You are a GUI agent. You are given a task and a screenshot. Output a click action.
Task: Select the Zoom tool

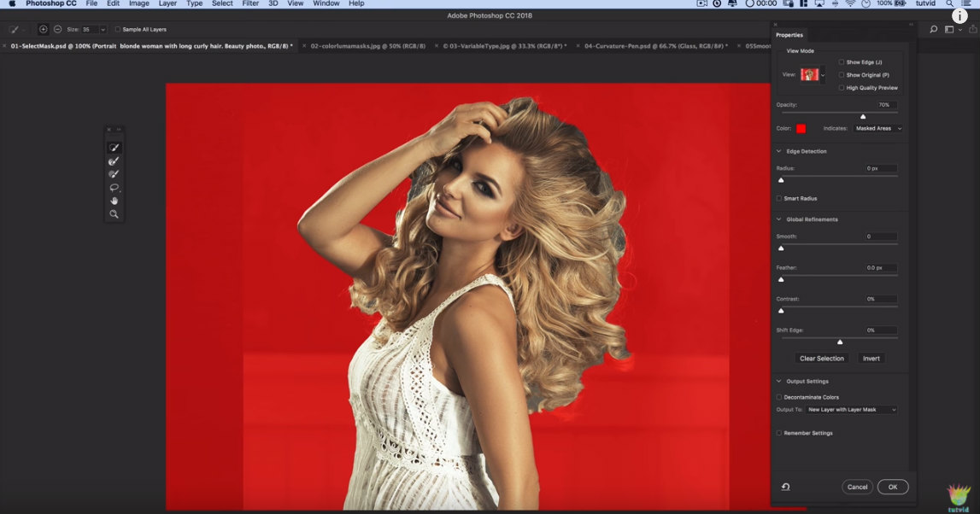coord(114,213)
